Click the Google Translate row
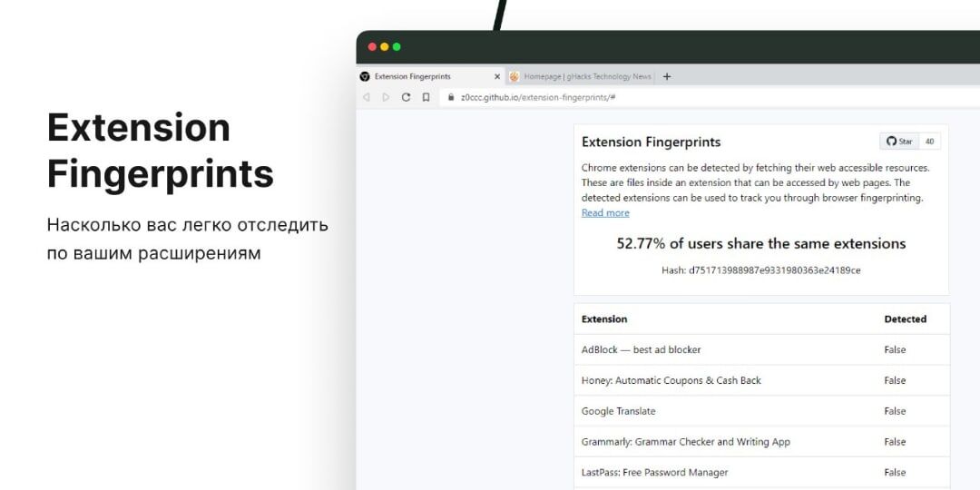This screenshot has height=490, width=980. tap(762, 411)
